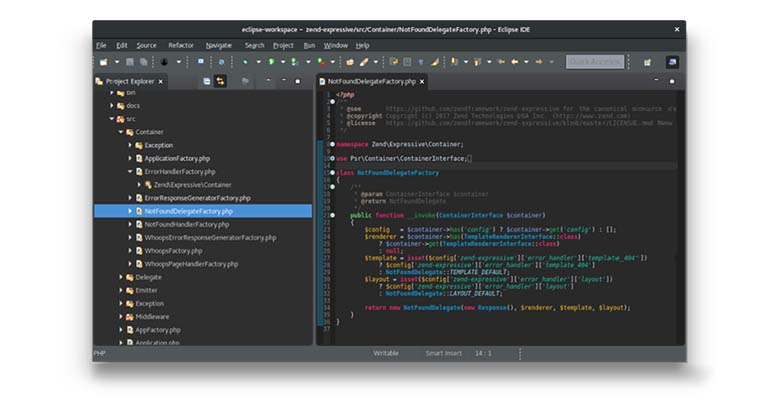Viewport: 768px width, 403px height.
Task: Toggle Link with Editor in Project Explorer
Action: tap(220, 81)
